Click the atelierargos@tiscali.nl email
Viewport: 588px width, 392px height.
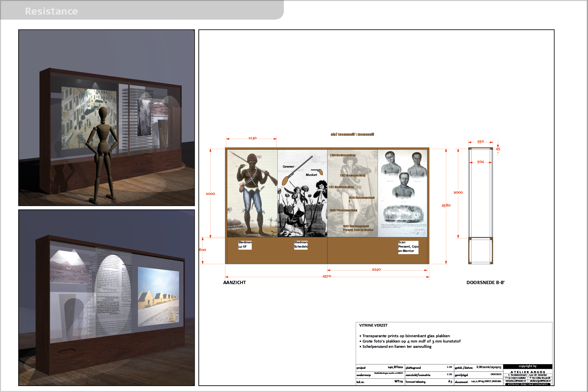(540, 381)
